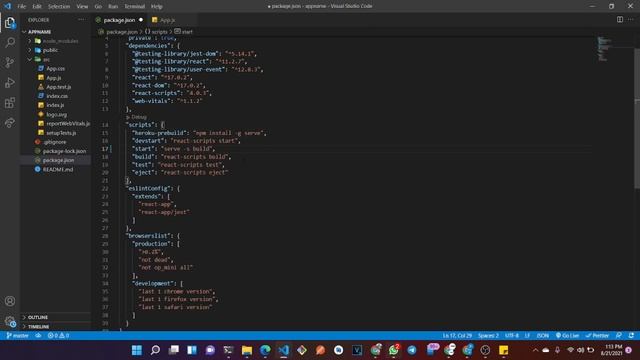
Task: Click JSON language mode in status bar
Action: (542, 336)
